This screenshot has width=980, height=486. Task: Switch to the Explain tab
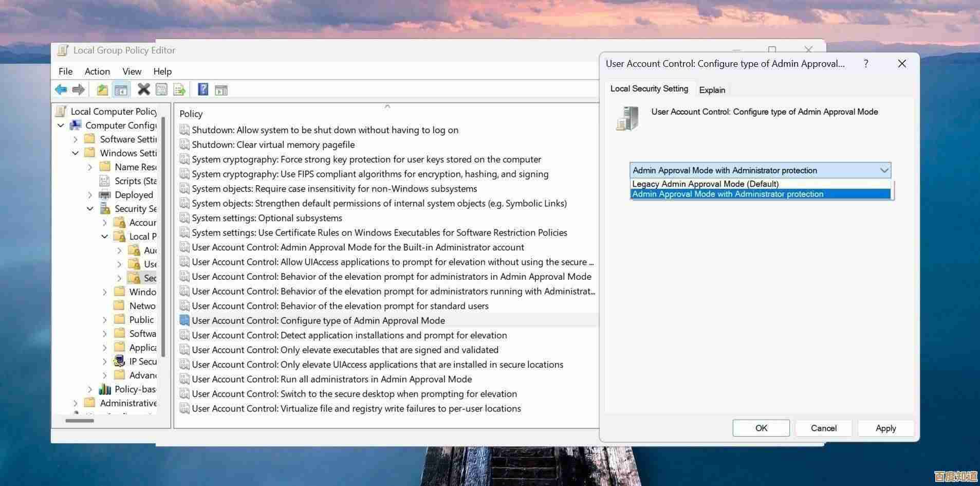click(712, 89)
